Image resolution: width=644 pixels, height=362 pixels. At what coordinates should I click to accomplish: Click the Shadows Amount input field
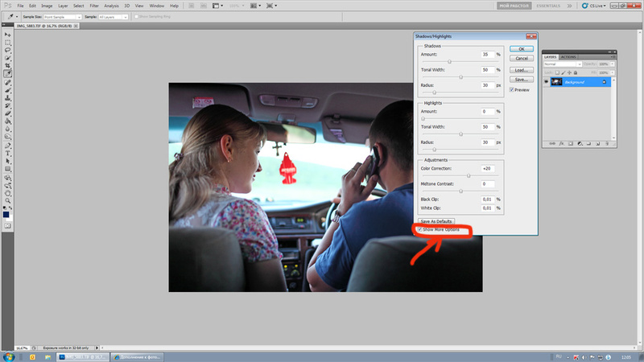pos(486,54)
